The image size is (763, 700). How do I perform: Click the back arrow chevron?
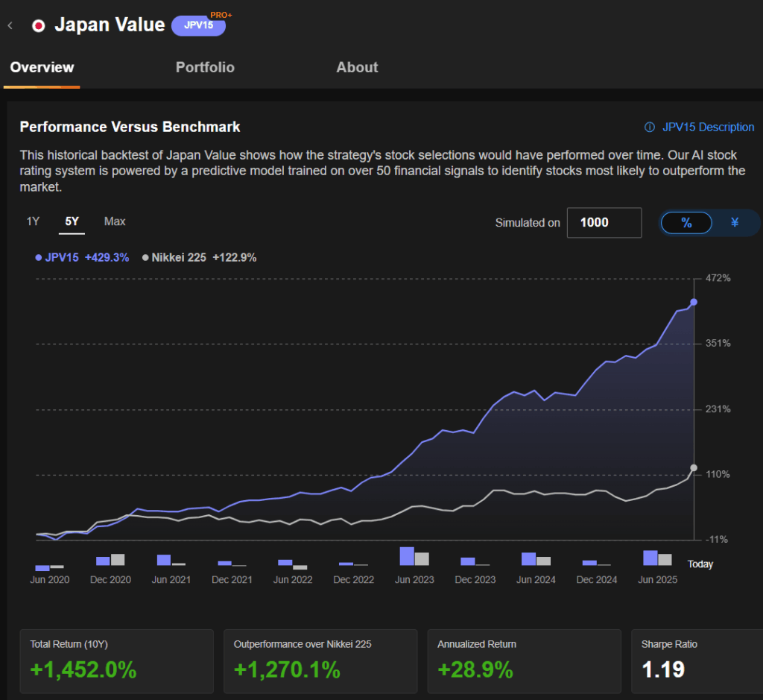click(10, 25)
